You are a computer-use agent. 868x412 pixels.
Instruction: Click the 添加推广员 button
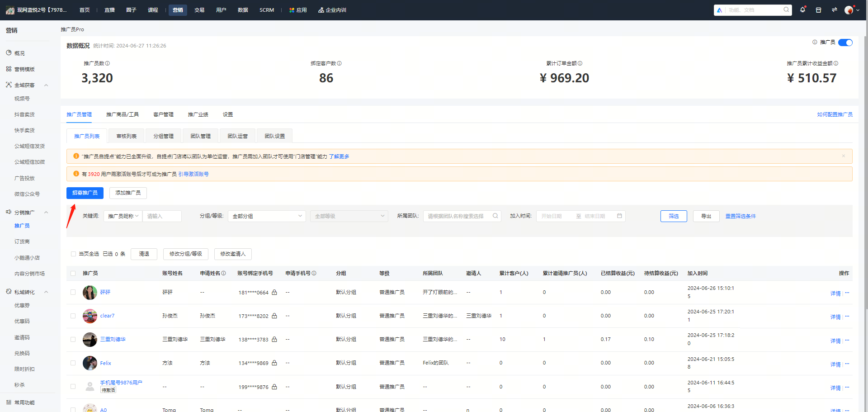[x=128, y=193]
